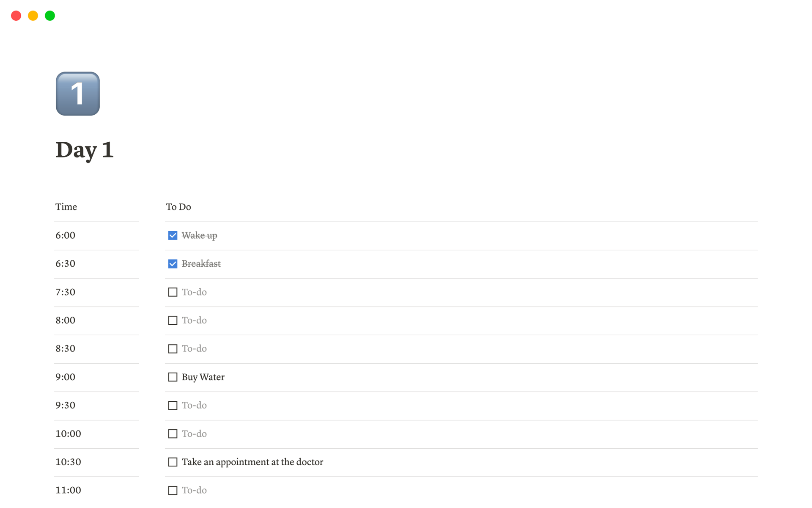Select the To Do column header
Screen dimensions: 812x508
coord(178,207)
